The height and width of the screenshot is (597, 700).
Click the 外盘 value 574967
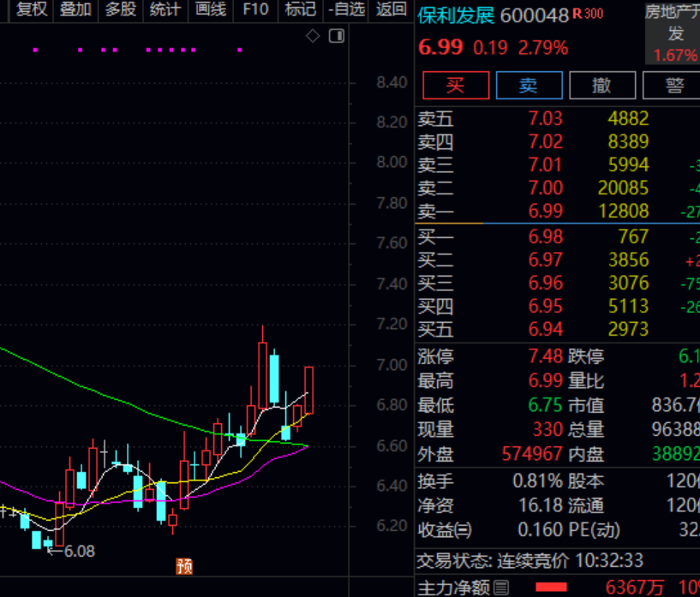tap(532, 454)
